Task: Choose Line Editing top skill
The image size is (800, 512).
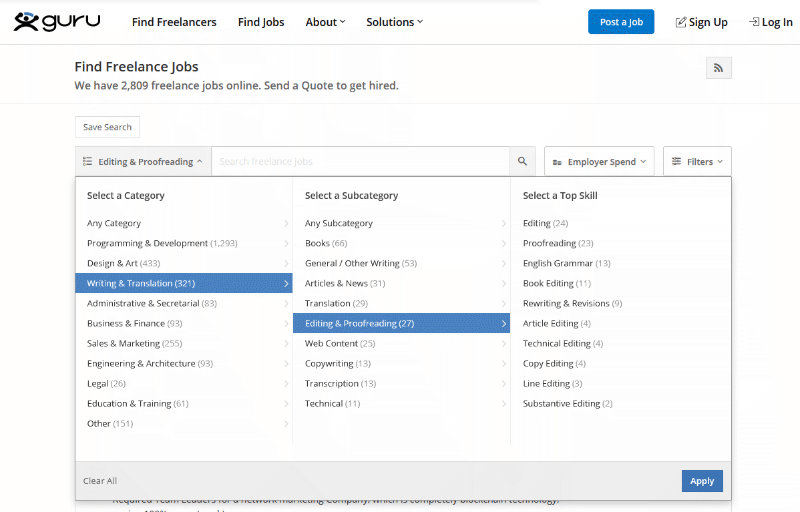Action: [x=552, y=383]
